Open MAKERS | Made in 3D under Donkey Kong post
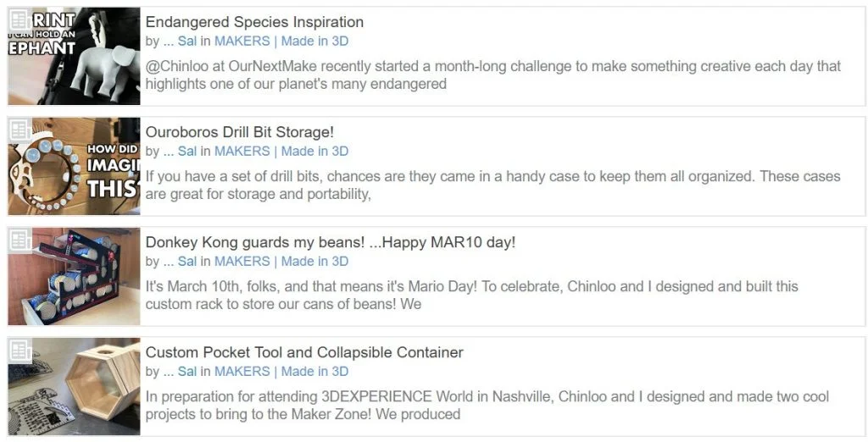This screenshot has width=868, height=442. pos(281,261)
